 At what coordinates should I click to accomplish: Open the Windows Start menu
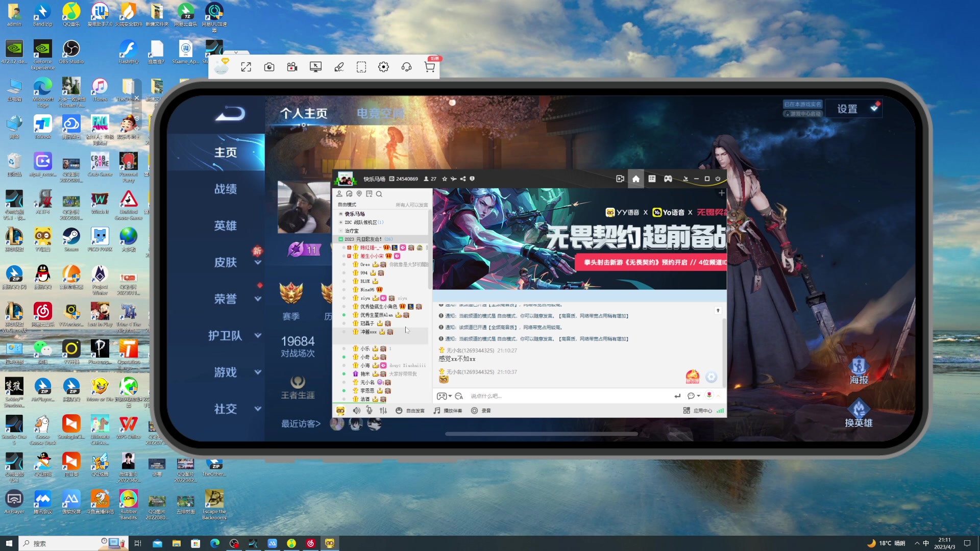pos(9,543)
